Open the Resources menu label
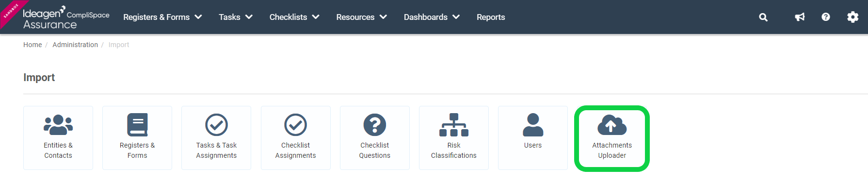The width and height of the screenshot is (868, 185). pos(355,17)
